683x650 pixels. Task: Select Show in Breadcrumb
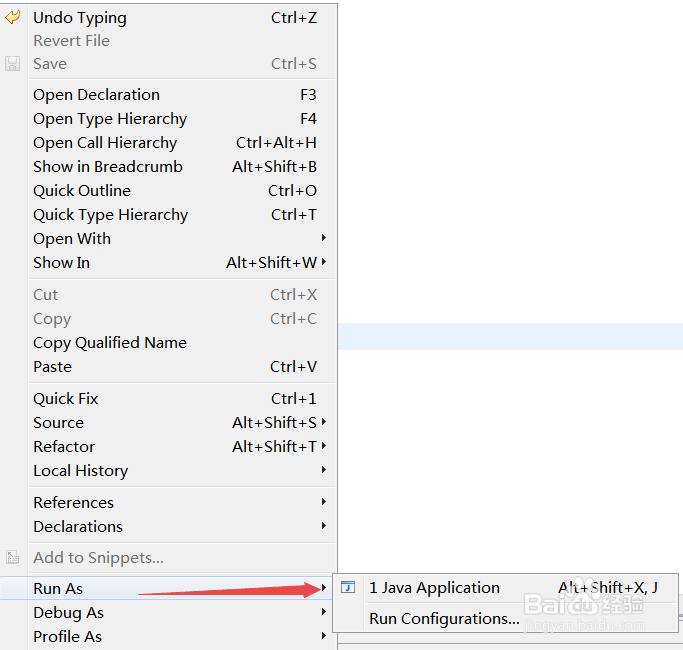tap(108, 167)
